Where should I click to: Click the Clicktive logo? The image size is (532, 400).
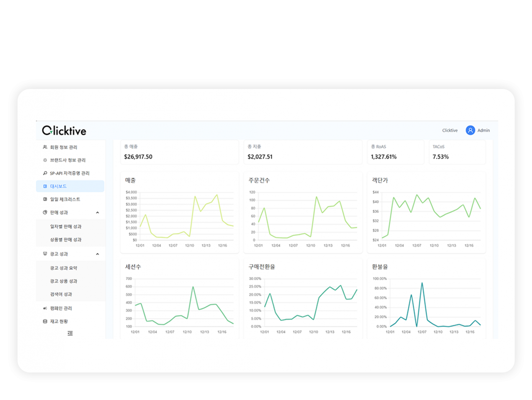click(x=64, y=130)
